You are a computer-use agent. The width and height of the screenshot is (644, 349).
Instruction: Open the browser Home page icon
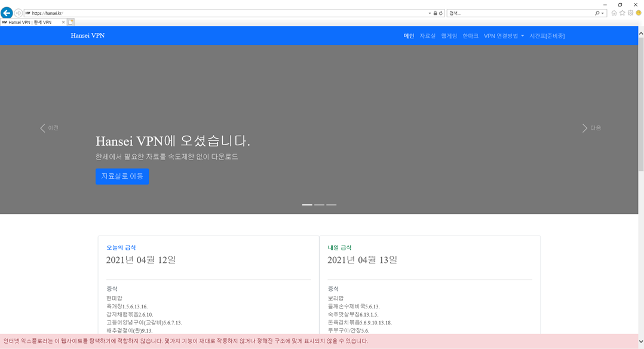click(x=614, y=13)
